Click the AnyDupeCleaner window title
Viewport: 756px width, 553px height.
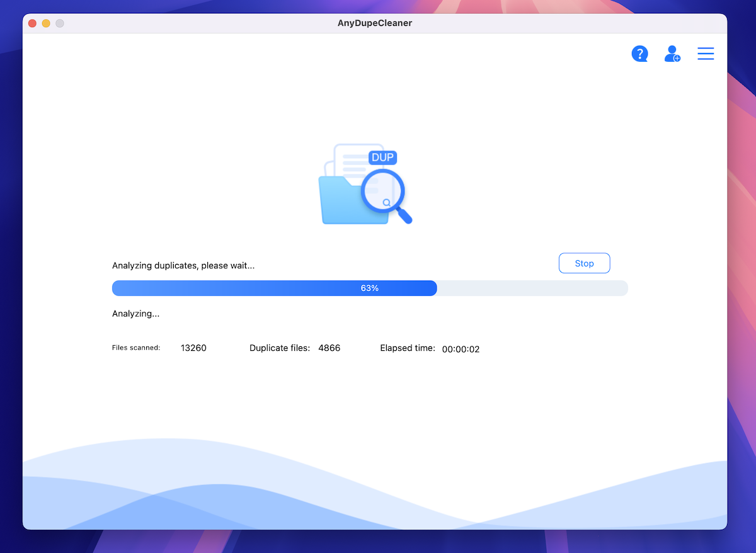[375, 23]
